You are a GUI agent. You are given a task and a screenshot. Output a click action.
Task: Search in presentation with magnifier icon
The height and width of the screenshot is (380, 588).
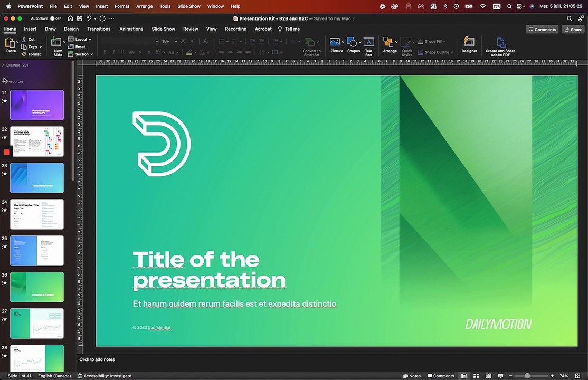[x=569, y=18]
